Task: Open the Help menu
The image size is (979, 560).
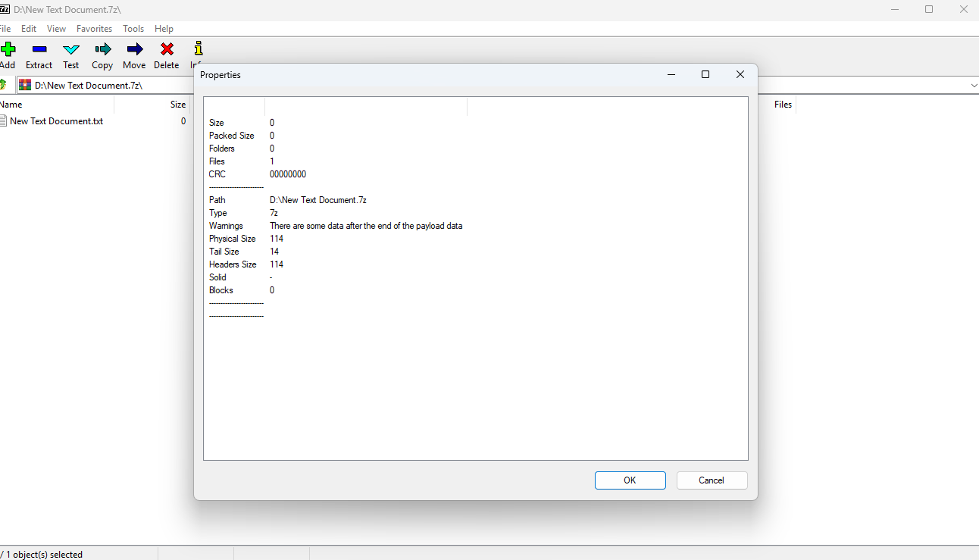Action: click(164, 29)
